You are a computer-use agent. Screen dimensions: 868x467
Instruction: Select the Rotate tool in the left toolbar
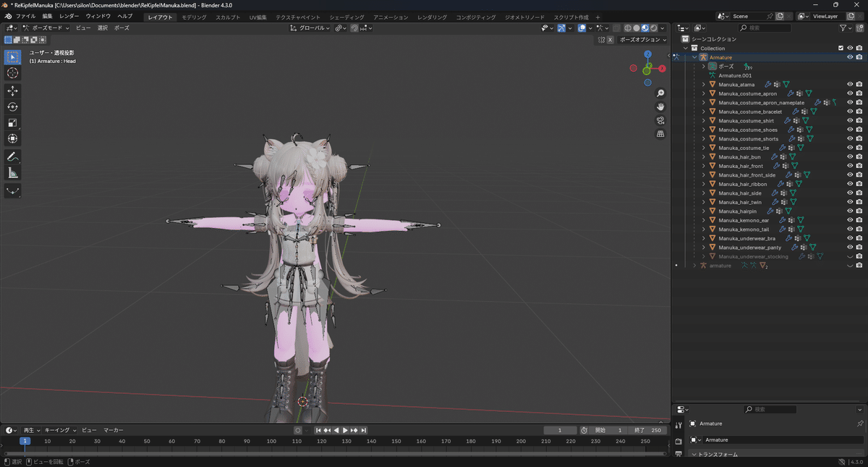12,106
